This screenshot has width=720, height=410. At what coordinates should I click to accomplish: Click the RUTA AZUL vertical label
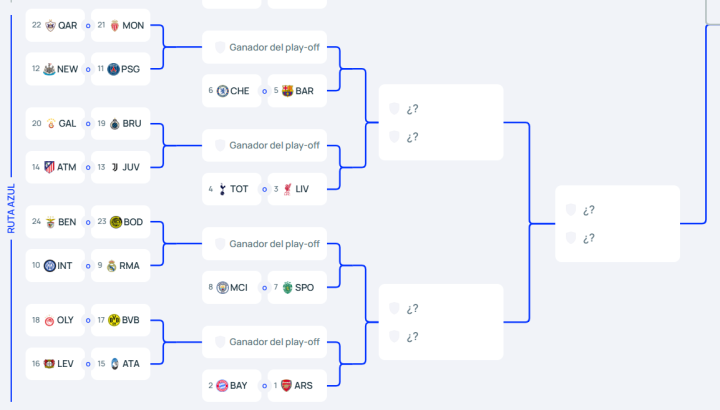pos(11,208)
